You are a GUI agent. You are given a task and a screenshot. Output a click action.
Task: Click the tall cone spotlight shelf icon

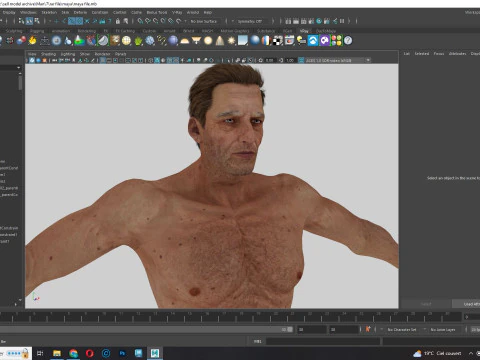click(220, 41)
